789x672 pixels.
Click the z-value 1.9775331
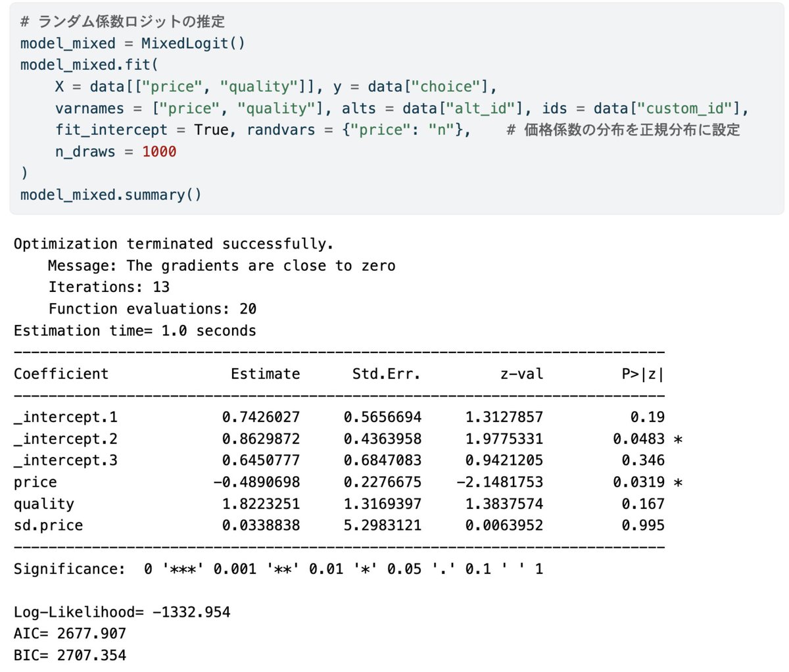(504, 439)
